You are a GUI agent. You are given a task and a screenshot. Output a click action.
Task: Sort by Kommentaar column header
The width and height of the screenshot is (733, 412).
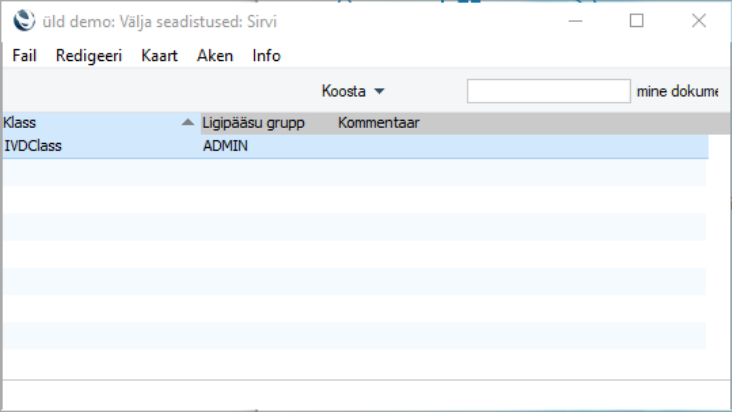pyautogui.click(x=379, y=123)
